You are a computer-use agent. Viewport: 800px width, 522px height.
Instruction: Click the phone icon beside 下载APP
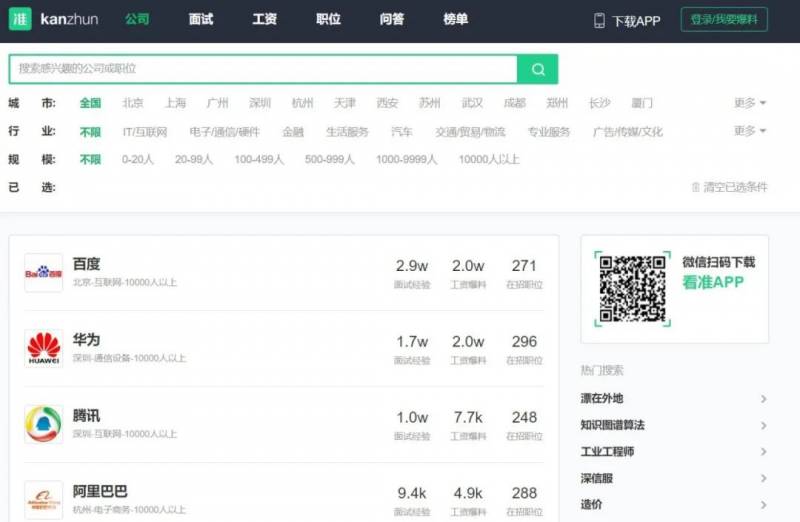(x=599, y=20)
